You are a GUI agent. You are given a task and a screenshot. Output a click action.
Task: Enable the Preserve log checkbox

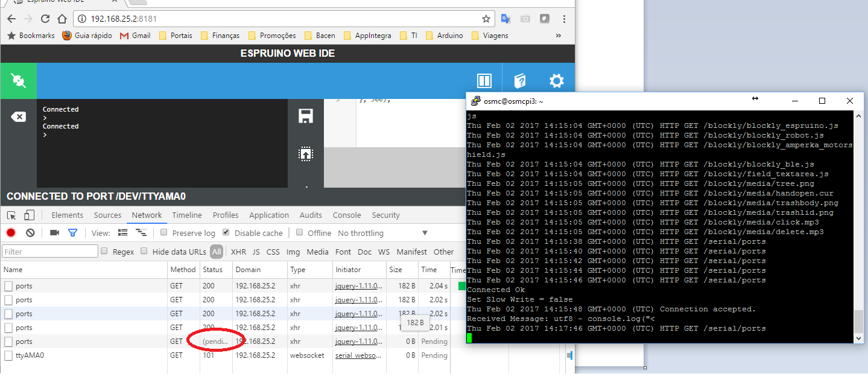[x=164, y=233]
